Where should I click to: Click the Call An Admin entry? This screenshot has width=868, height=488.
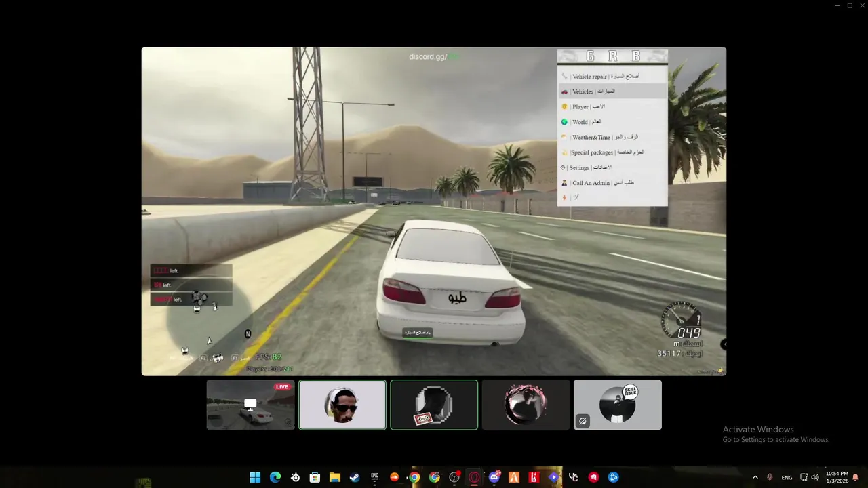(x=612, y=183)
